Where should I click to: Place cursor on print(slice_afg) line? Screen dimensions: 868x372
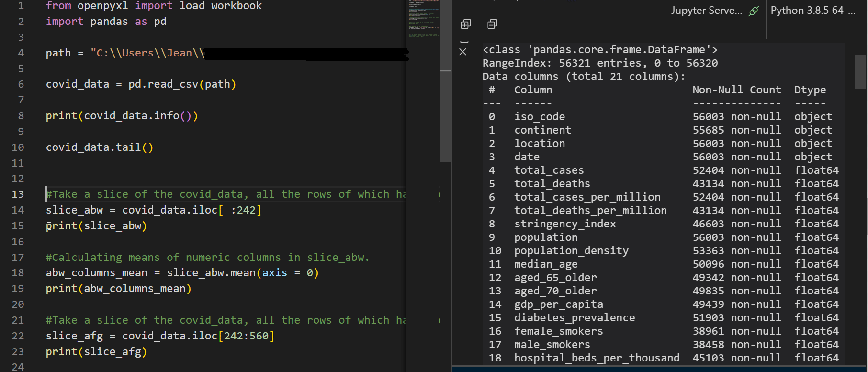click(96, 351)
